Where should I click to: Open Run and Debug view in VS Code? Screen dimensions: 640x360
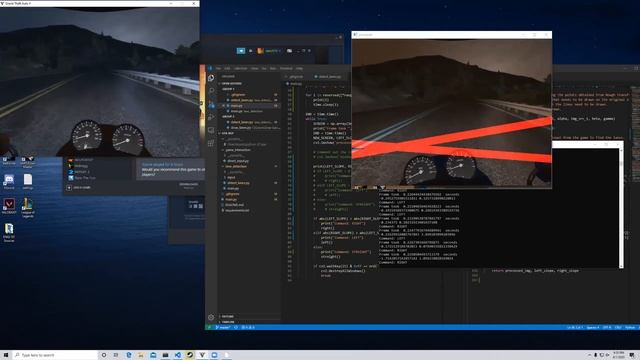point(211,117)
